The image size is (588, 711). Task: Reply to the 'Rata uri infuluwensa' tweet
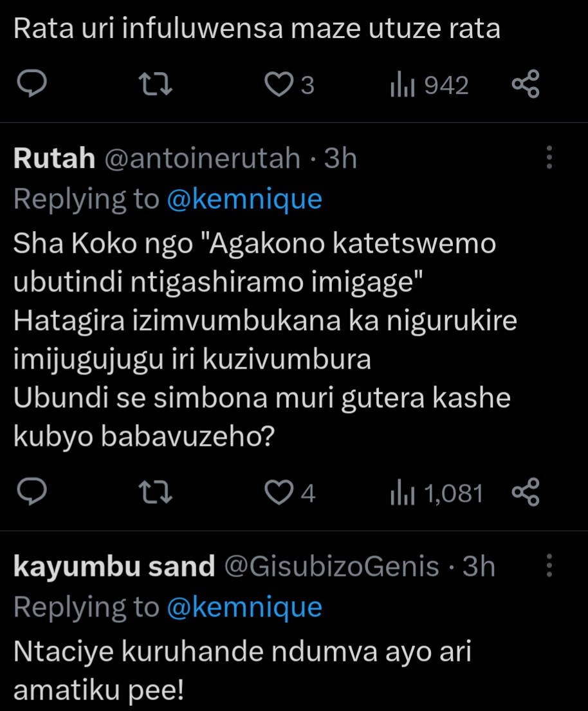pyautogui.click(x=30, y=85)
